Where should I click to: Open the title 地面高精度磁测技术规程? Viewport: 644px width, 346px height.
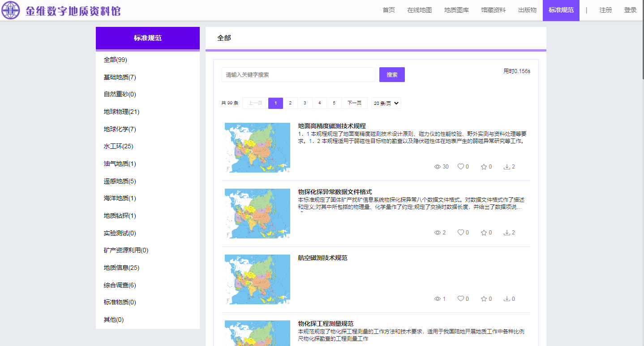(332, 126)
